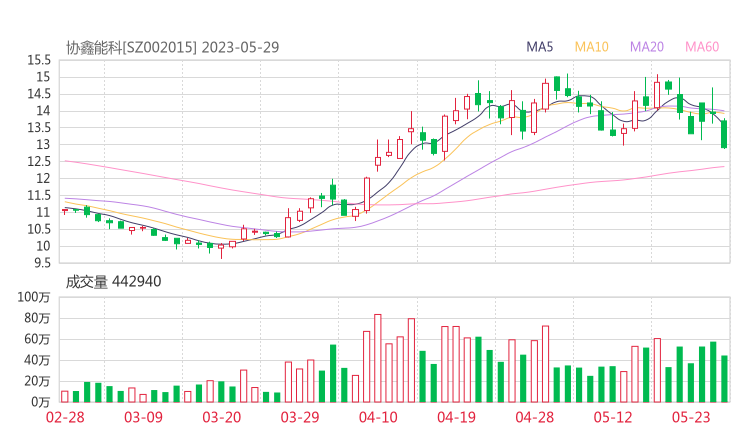Click the 05-23 date label
Viewport: 740px width, 440px height.
point(691,417)
